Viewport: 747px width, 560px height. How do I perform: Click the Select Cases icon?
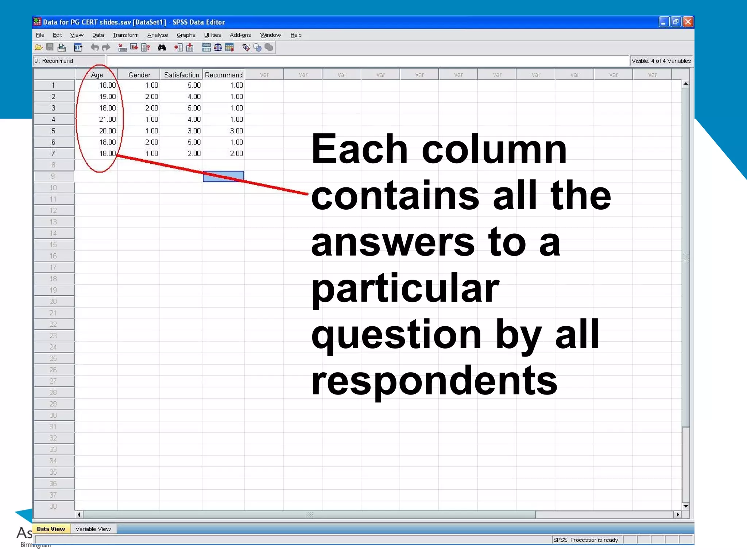tap(229, 47)
